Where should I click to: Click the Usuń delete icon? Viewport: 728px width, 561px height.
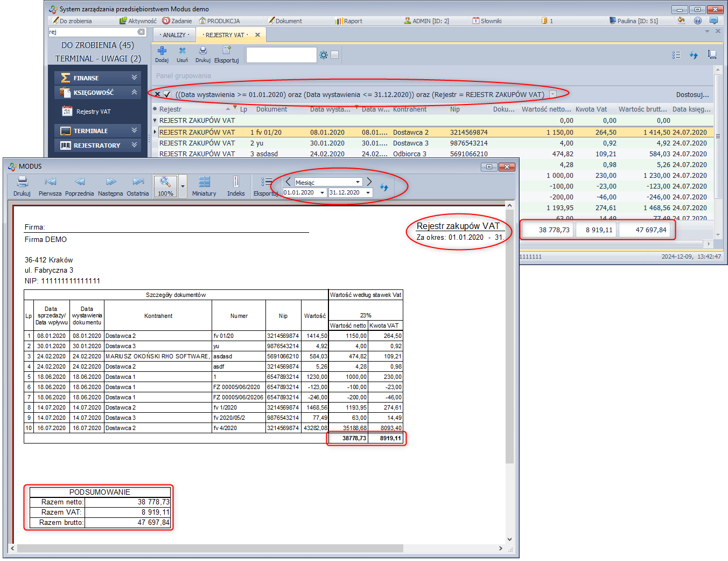pyautogui.click(x=182, y=51)
